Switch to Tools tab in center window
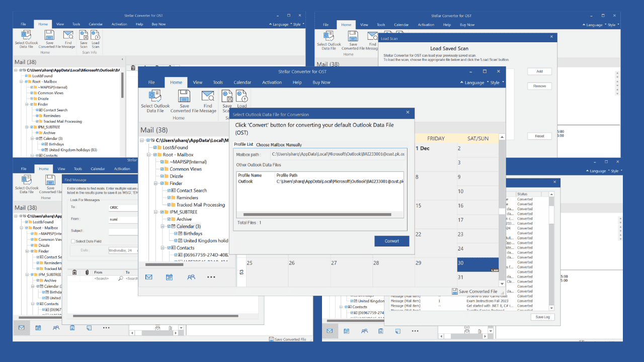Screen dimensions: 644x362 (218, 82)
